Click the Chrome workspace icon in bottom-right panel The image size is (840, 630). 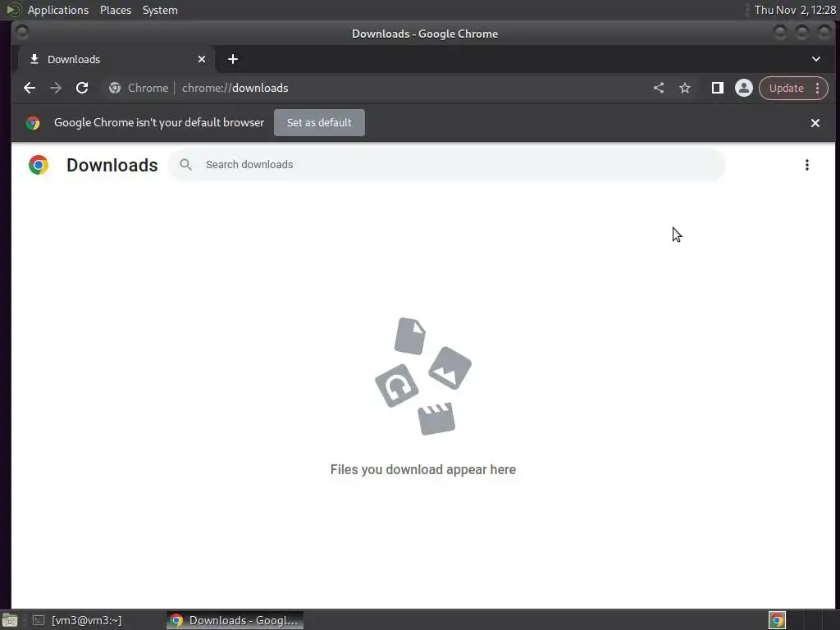[777, 620]
